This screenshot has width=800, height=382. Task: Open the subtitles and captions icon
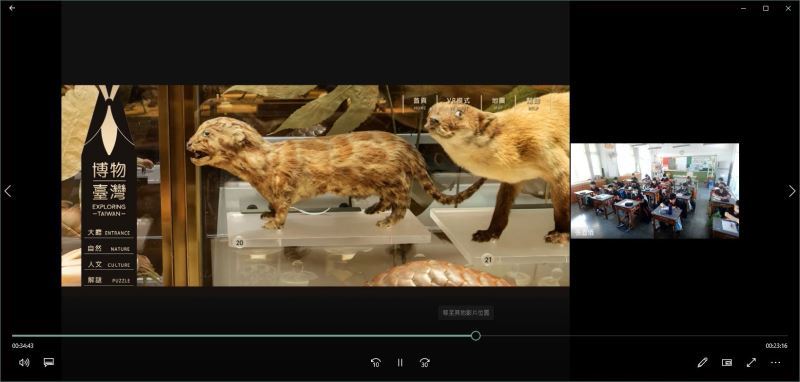(x=49, y=362)
